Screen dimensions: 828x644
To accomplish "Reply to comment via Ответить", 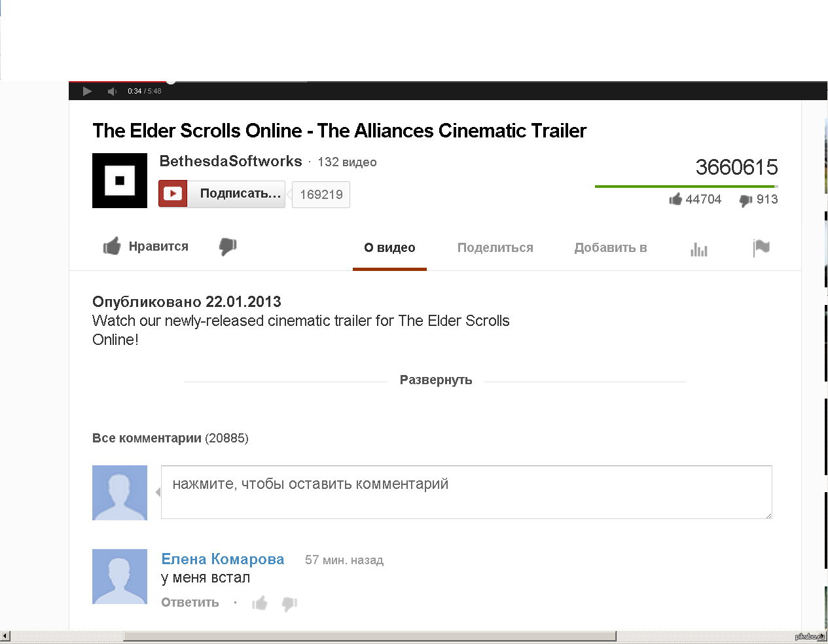I will pos(190,602).
